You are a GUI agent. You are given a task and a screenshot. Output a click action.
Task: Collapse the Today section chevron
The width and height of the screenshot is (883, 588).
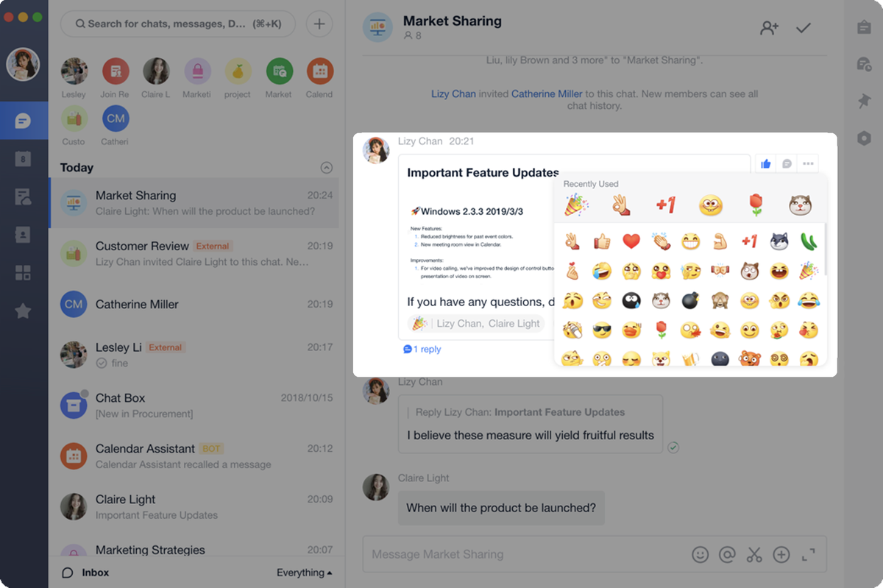click(x=327, y=168)
